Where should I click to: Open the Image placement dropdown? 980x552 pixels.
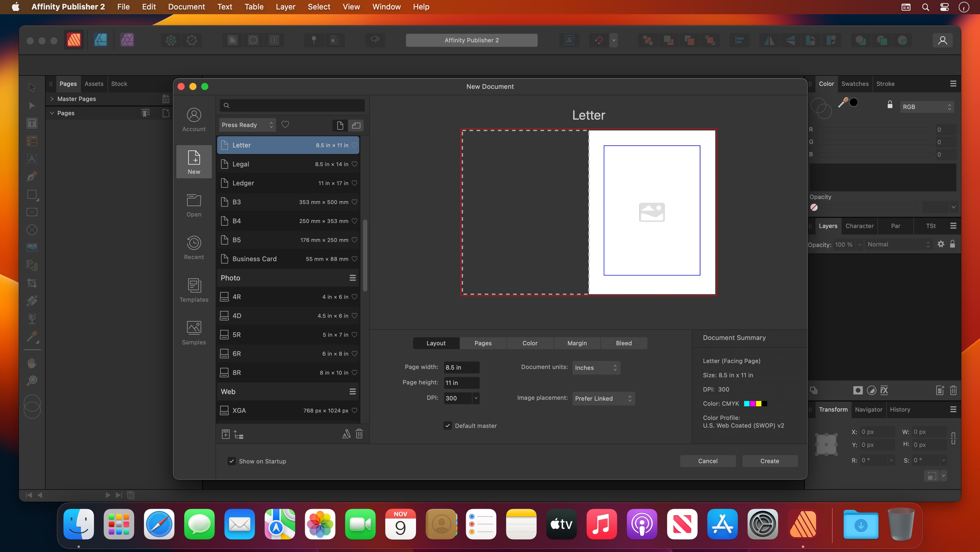click(603, 398)
